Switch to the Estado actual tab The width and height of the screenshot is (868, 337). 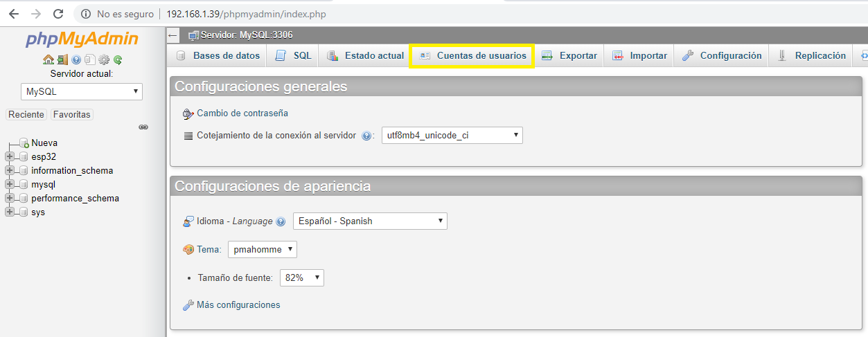point(365,56)
